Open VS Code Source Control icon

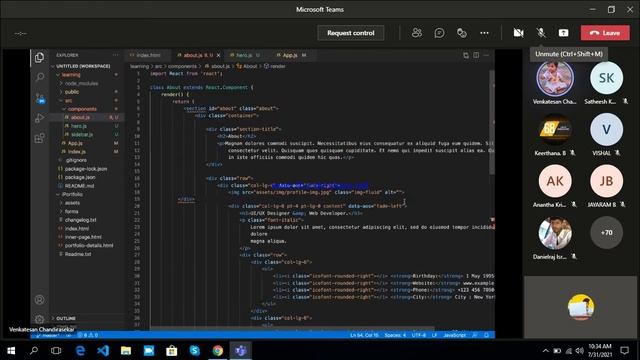[x=40, y=98]
